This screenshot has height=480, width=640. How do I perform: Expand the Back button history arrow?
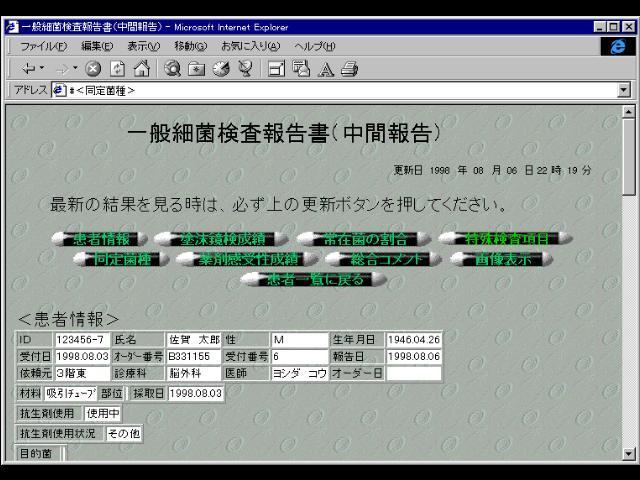point(40,69)
